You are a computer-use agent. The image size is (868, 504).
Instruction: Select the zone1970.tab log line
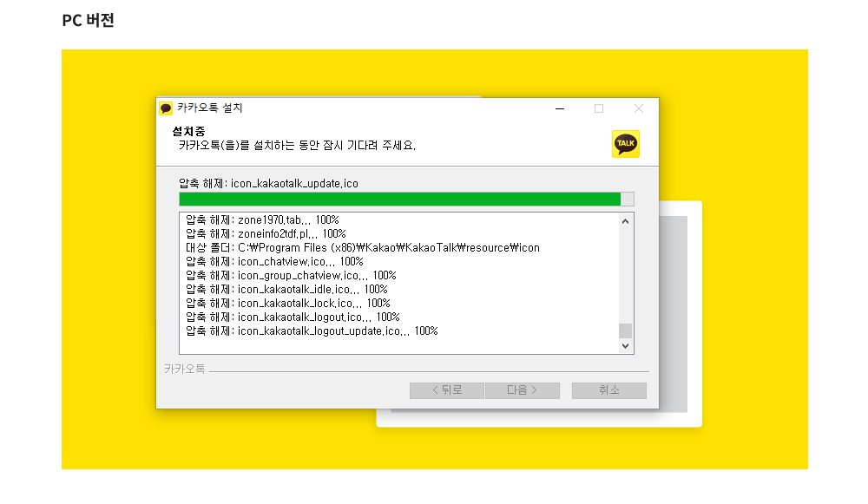262,220
